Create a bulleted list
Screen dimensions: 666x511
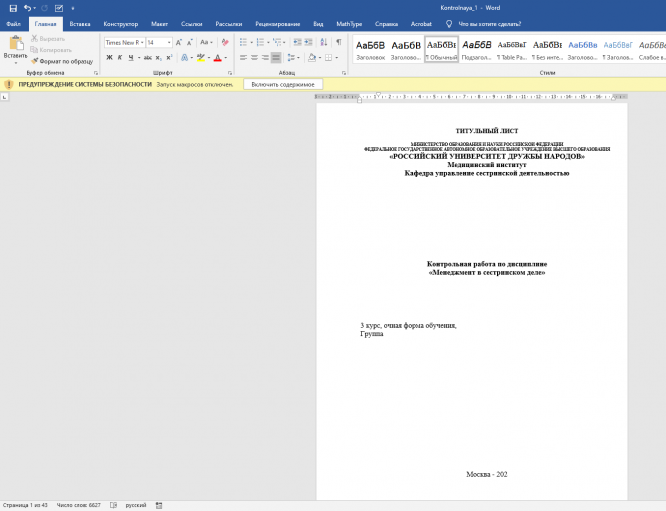click(x=243, y=42)
